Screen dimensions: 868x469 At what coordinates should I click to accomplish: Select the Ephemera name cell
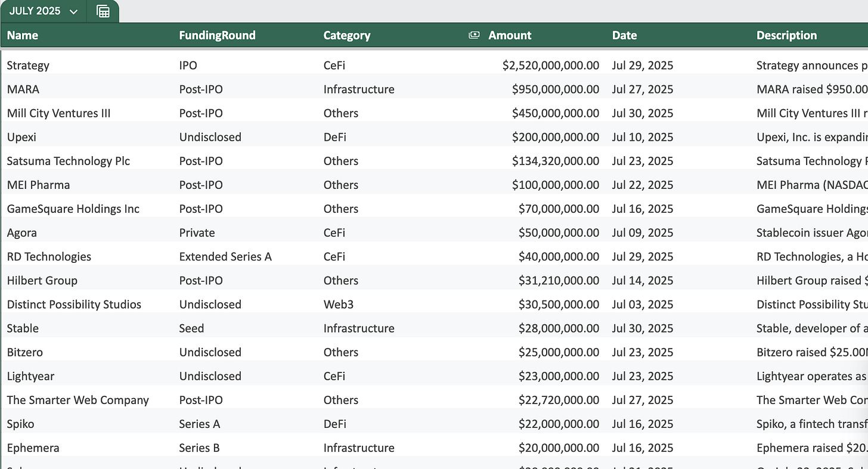click(x=33, y=448)
